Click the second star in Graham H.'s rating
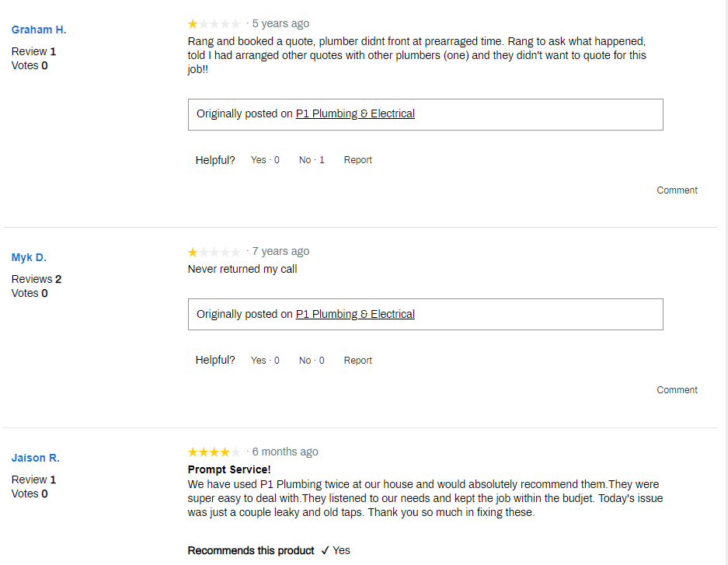Viewport: 728px width, 565px height. click(203, 23)
